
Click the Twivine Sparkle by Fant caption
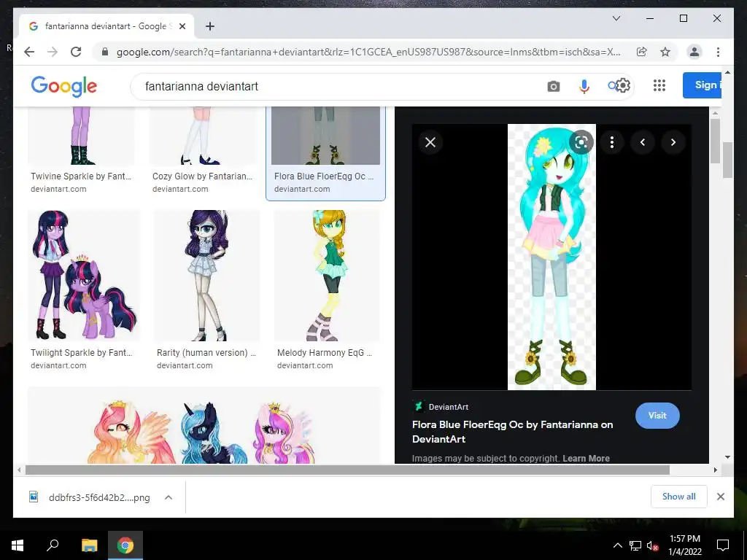click(80, 176)
